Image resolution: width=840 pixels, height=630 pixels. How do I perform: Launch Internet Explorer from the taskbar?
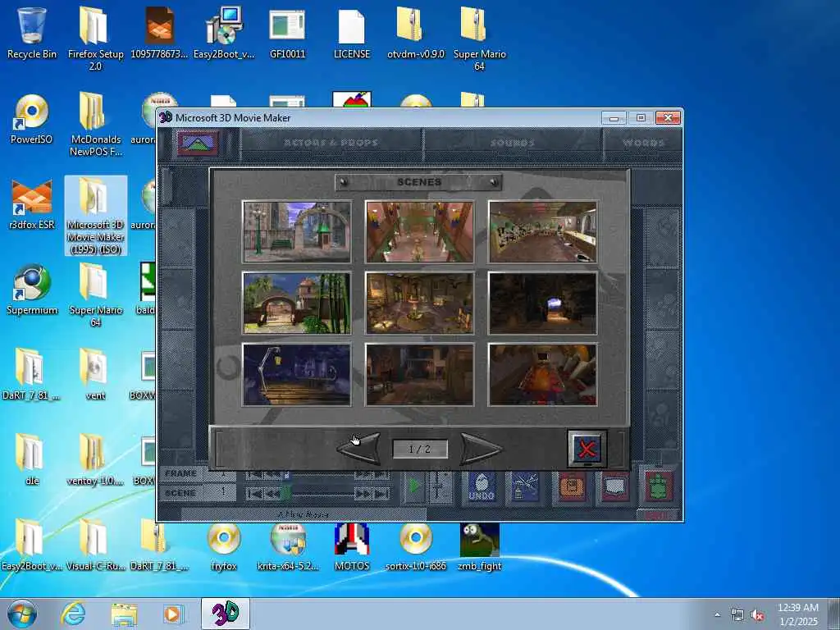tap(73, 614)
